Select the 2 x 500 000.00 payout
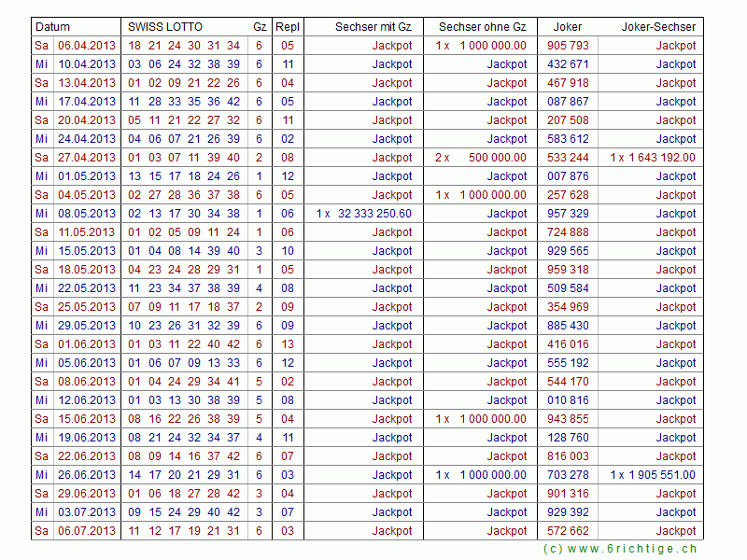This screenshot has height=560, width=747. point(481,158)
